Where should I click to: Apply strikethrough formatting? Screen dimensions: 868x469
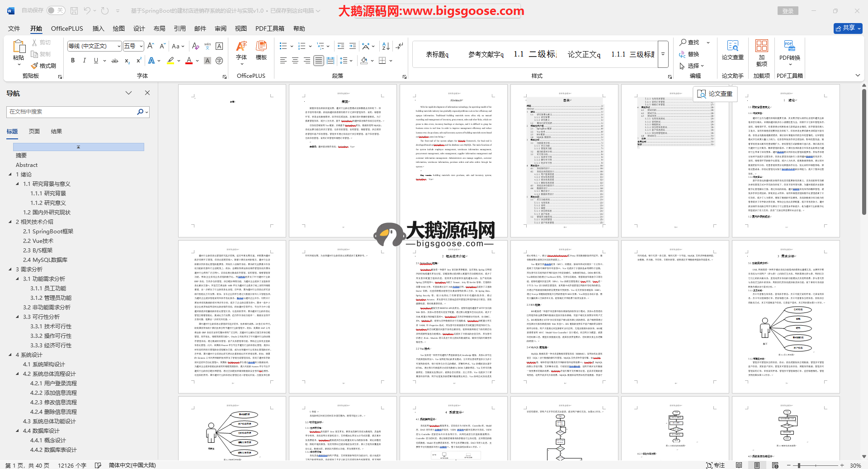tap(115, 61)
